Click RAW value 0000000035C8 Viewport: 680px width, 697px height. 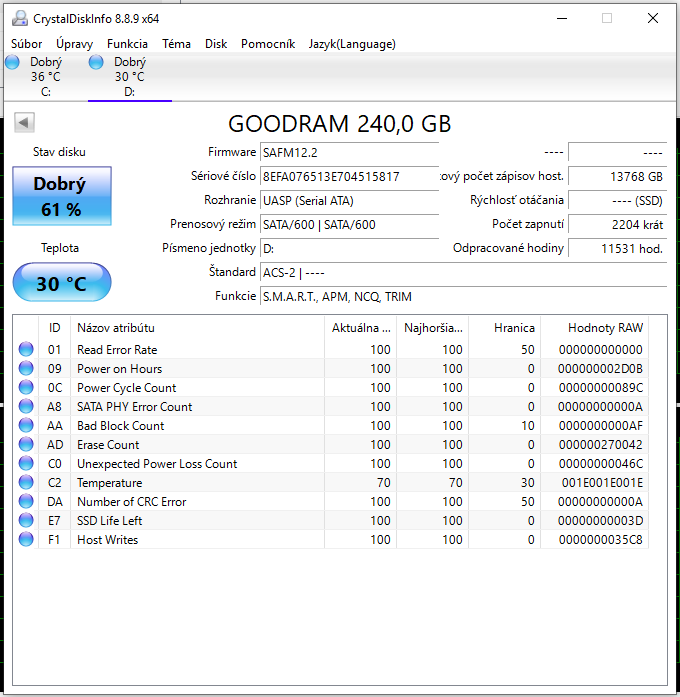coord(600,540)
